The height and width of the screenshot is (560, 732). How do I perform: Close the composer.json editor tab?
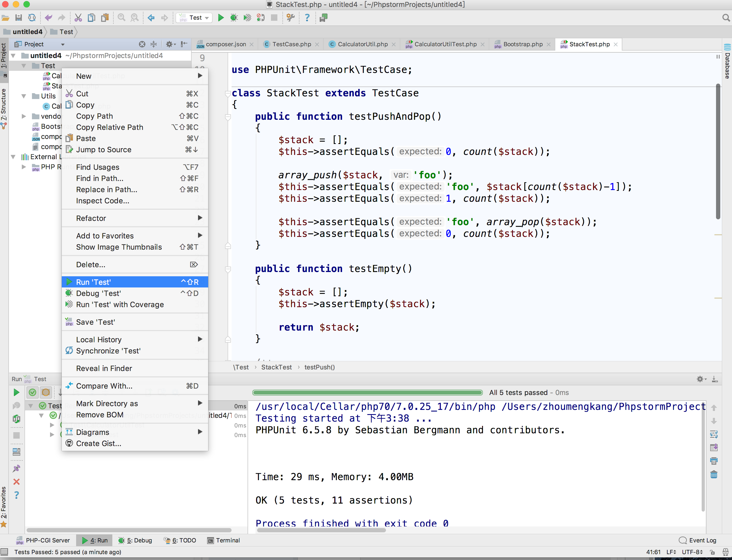tap(252, 44)
